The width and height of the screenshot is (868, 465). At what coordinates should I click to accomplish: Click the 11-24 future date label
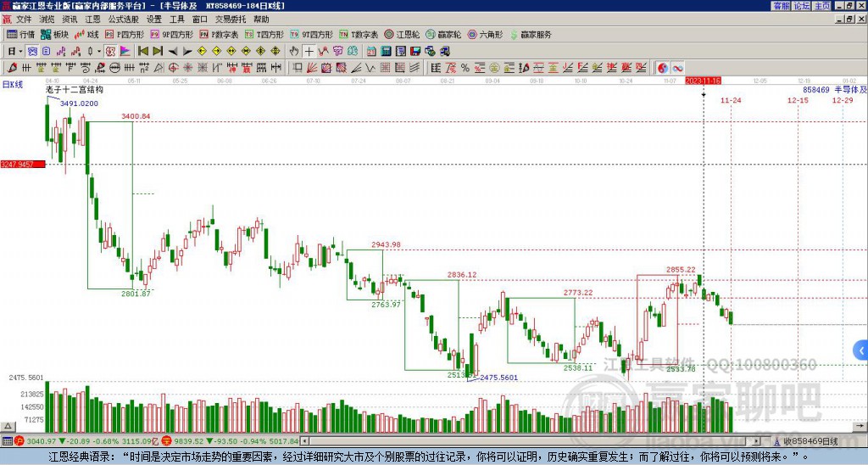click(x=731, y=100)
